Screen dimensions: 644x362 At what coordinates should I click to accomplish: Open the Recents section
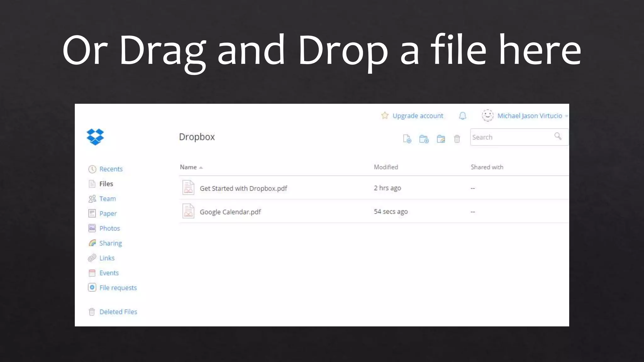(111, 169)
